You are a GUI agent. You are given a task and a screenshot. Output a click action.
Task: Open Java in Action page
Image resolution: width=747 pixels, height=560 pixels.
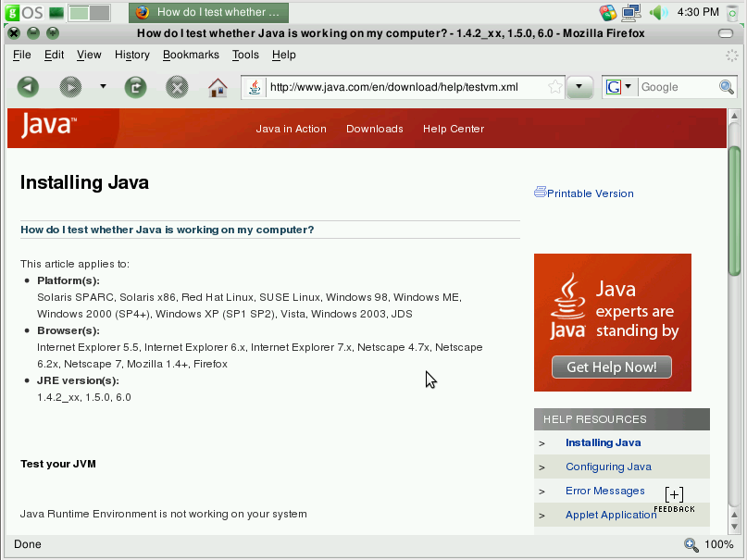click(291, 129)
